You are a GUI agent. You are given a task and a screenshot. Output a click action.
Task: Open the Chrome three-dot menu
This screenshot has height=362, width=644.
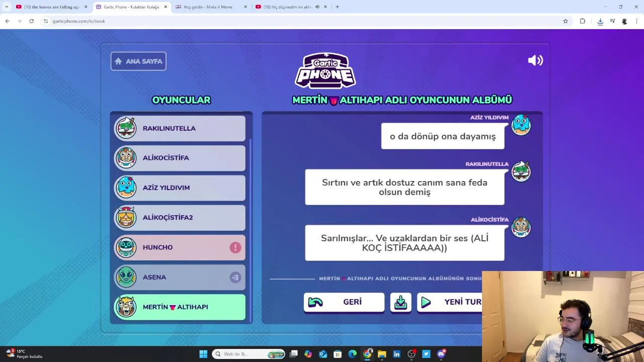[636, 21]
